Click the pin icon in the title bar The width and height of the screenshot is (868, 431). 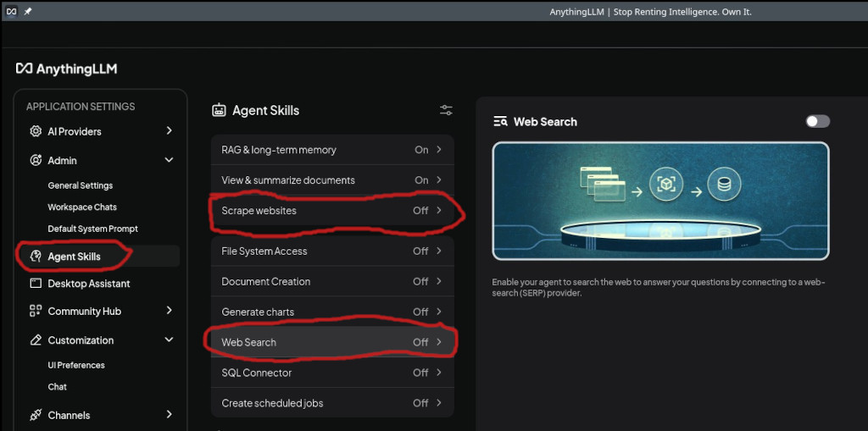coord(28,11)
